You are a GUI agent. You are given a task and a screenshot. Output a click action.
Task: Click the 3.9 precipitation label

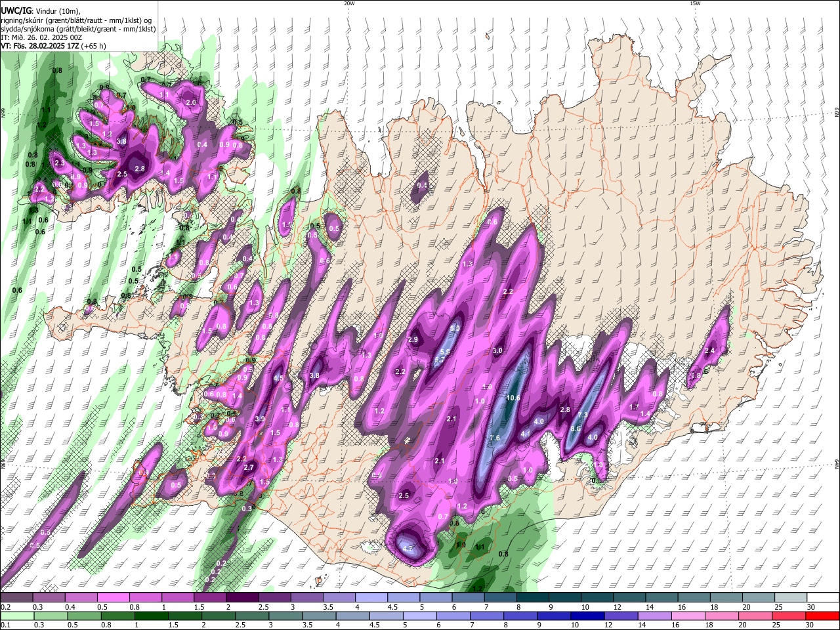tap(260, 419)
